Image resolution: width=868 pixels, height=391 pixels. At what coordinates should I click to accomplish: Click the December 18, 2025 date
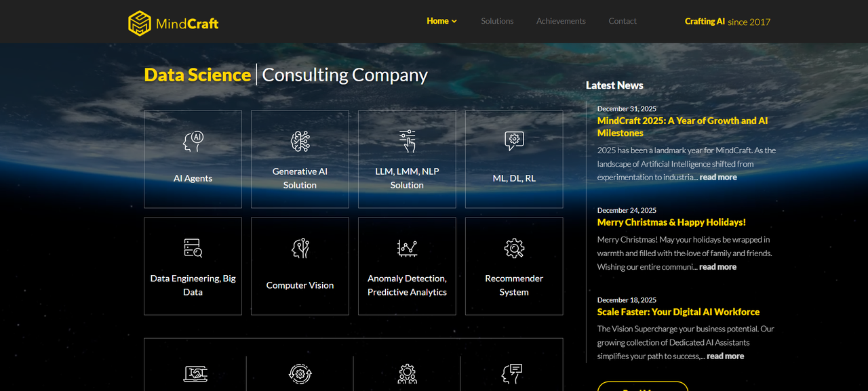click(627, 300)
